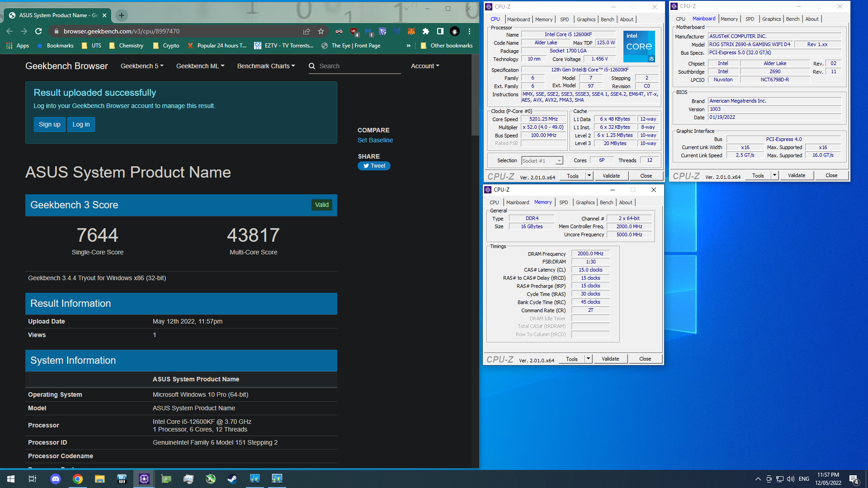
Task: Open the Other bookmarks folder
Action: point(446,46)
